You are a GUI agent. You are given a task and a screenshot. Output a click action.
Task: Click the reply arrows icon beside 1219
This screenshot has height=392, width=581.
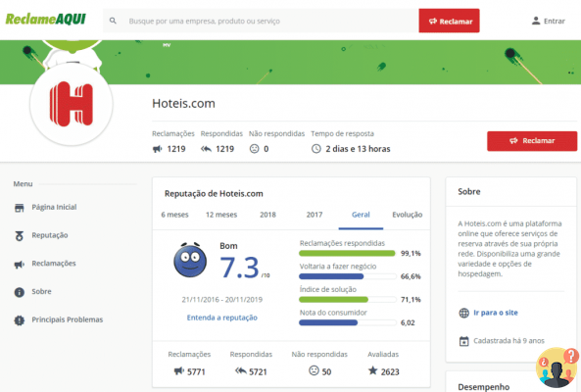click(x=206, y=149)
